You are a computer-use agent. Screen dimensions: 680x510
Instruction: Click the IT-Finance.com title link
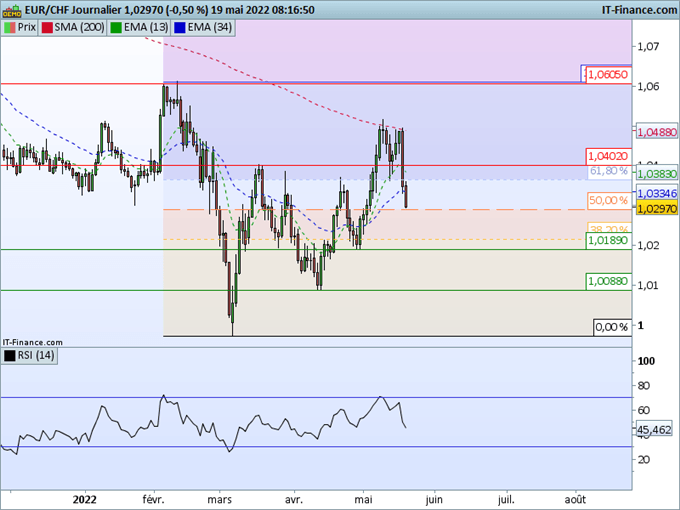(639, 10)
